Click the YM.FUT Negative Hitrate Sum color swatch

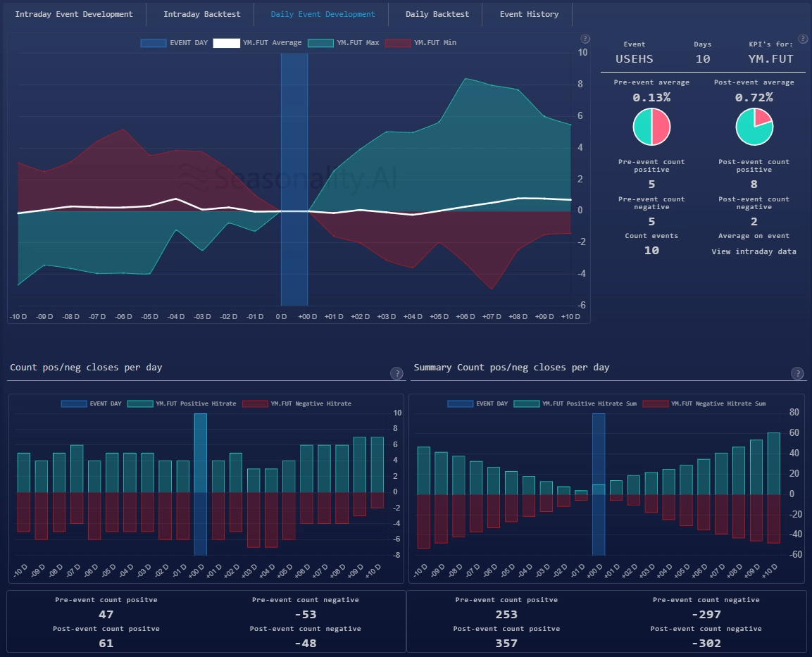655,403
